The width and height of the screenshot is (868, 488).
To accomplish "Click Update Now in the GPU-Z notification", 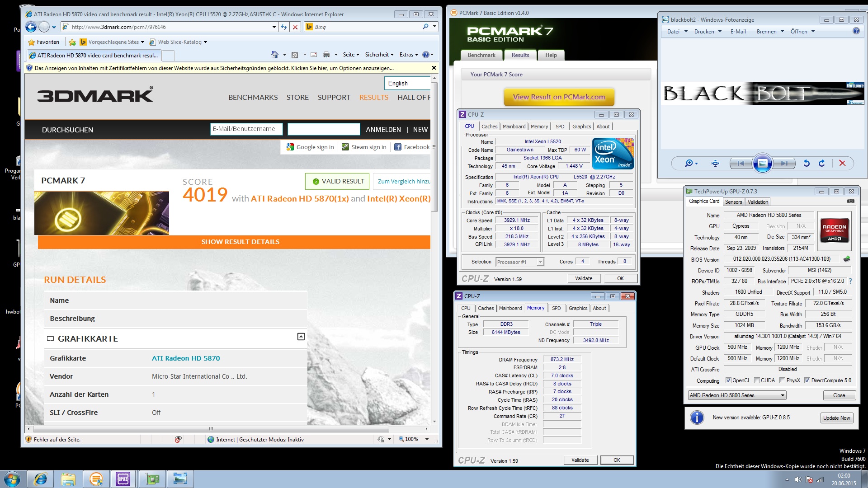I will tap(836, 418).
